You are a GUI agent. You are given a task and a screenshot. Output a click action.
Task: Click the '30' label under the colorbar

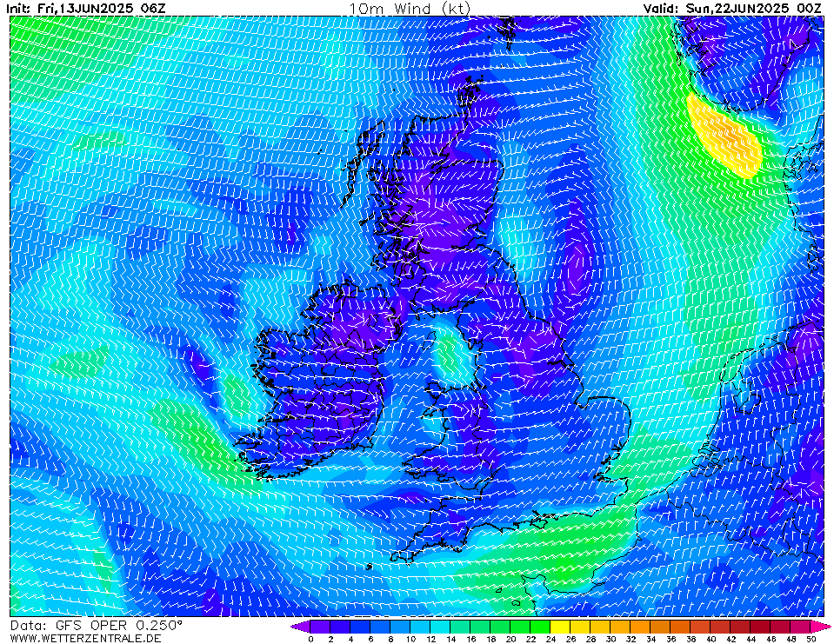pyautogui.click(x=610, y=639)
